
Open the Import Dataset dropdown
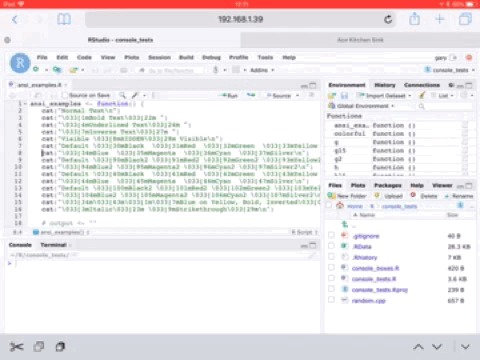tap(385, 96)
